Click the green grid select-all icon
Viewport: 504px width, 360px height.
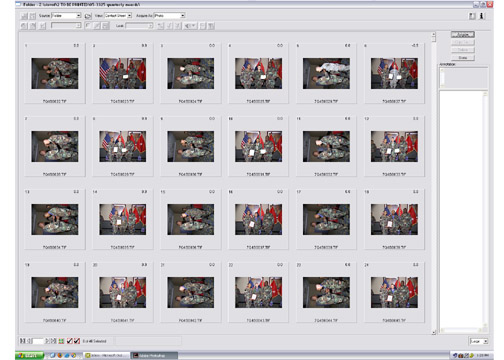point(61,341)
